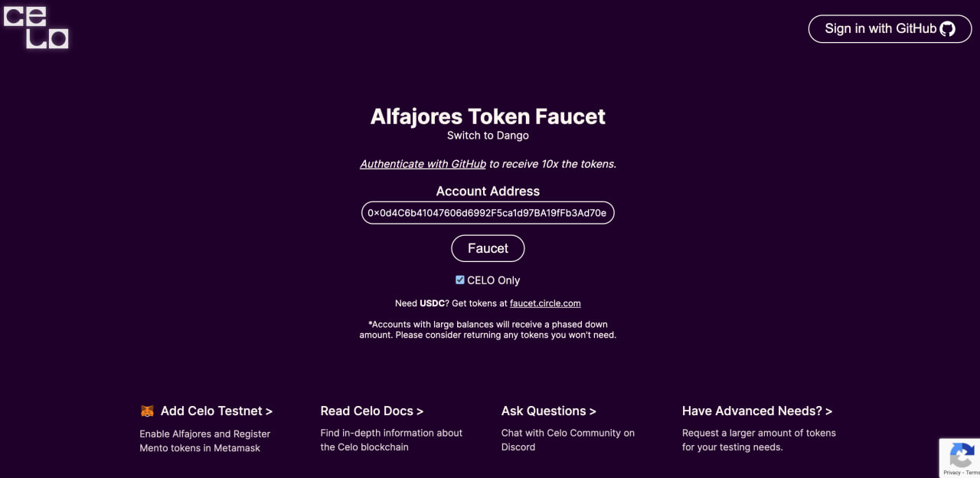Expand the Have Advanced Needs chevron
This screenshot has height=478, width=980.
tap(828, 411)
